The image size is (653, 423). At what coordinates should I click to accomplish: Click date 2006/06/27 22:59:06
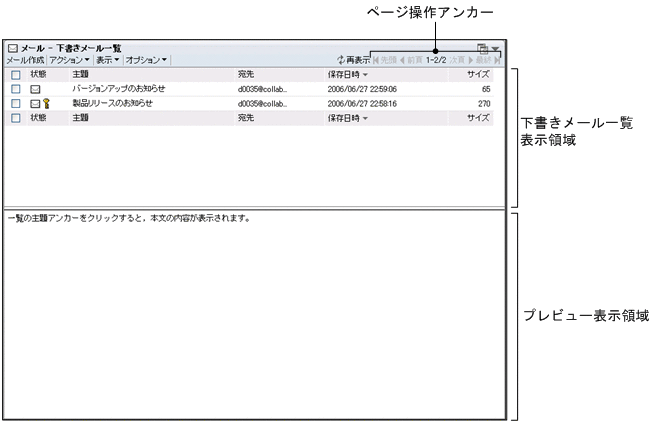[x=362, y=89]
